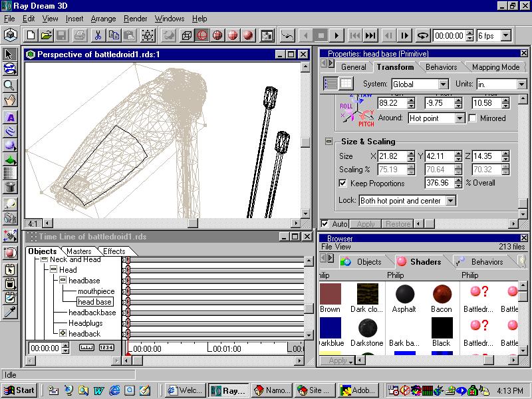Open the Windows Start menu
Image resolution: width=532 pixels, height=399 pixels.
pos(20,390)
